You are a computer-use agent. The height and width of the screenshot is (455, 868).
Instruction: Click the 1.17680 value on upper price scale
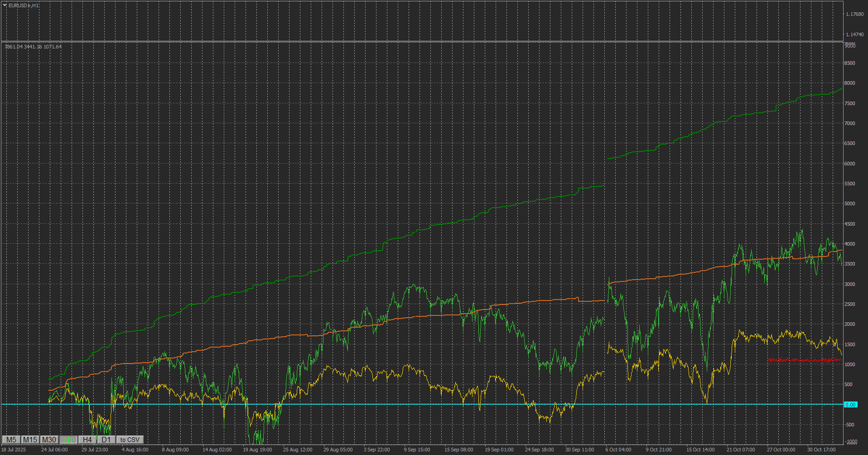855,14
